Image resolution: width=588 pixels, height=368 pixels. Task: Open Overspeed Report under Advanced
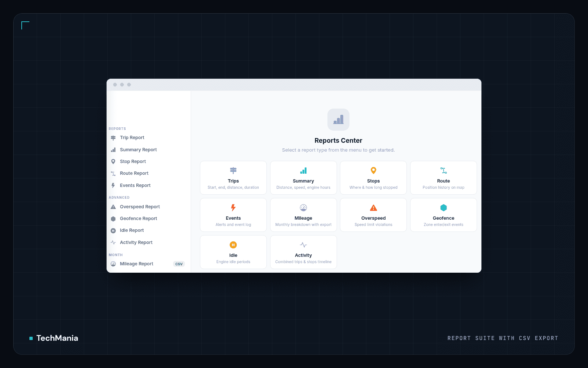[x=149, y=207]
